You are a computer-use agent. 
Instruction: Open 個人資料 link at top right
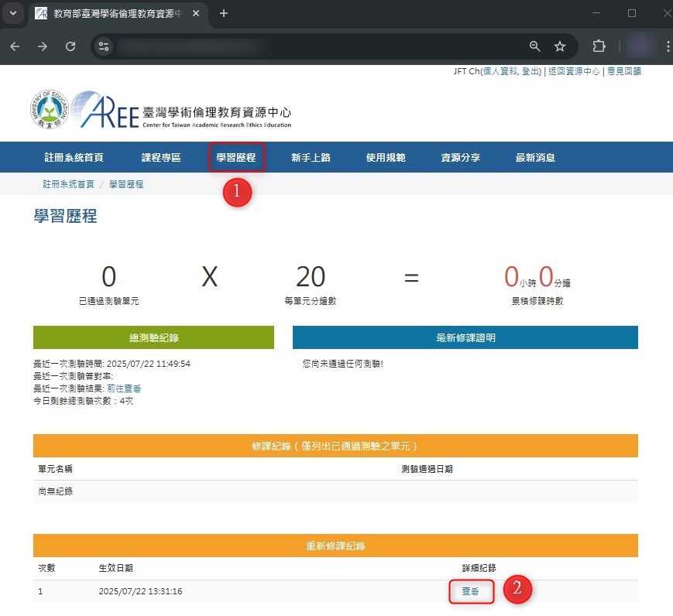point(500,71)
